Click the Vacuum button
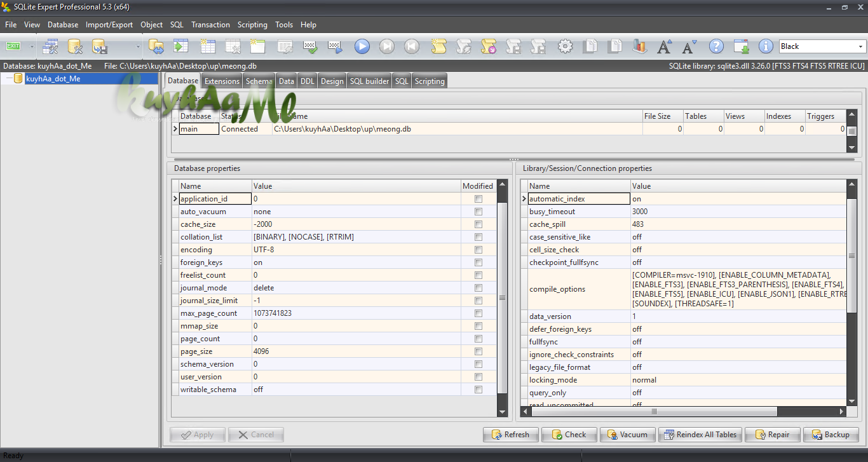 pyautogui.click(x=628, y=435)
